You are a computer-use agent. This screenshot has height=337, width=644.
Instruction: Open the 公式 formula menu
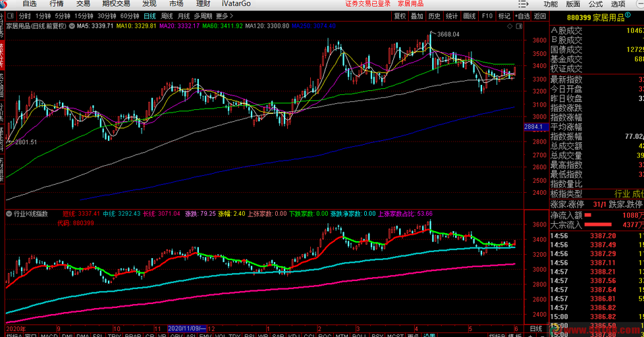click(595, 4)
